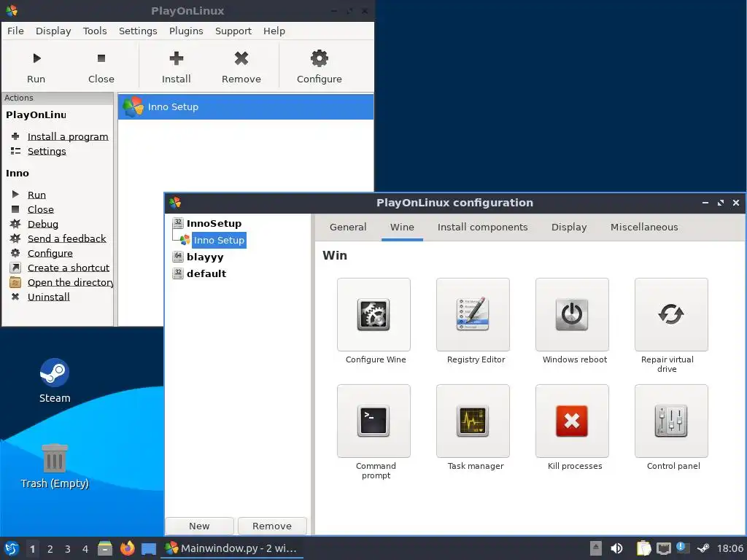Click New virtual drive button
Screen dimensions: 747x560
coord(199,526)
